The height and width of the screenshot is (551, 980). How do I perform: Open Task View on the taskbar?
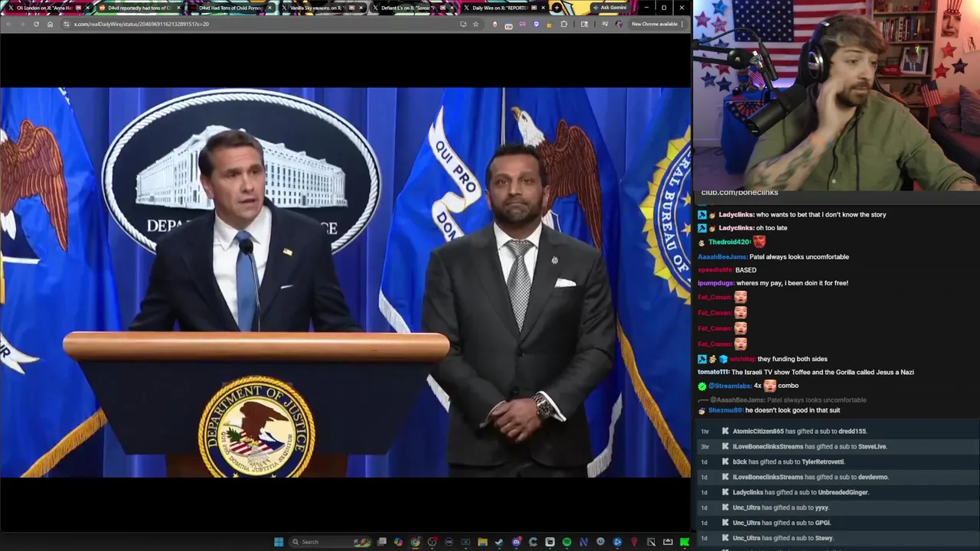[x=381, y=542]
